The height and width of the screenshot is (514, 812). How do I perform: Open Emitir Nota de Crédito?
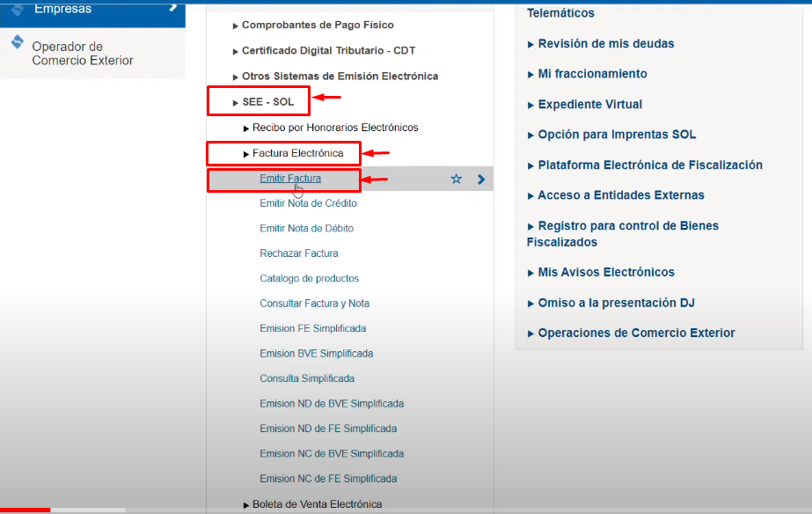309,203
